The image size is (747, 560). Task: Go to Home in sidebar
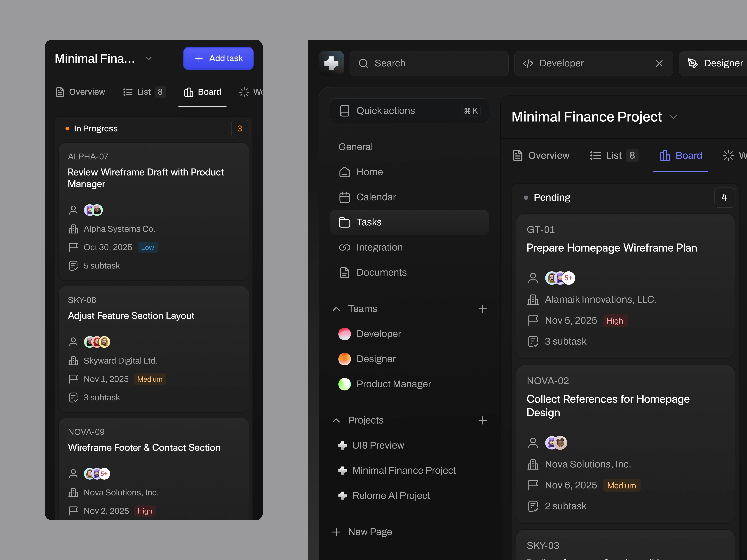click(369, 172)
